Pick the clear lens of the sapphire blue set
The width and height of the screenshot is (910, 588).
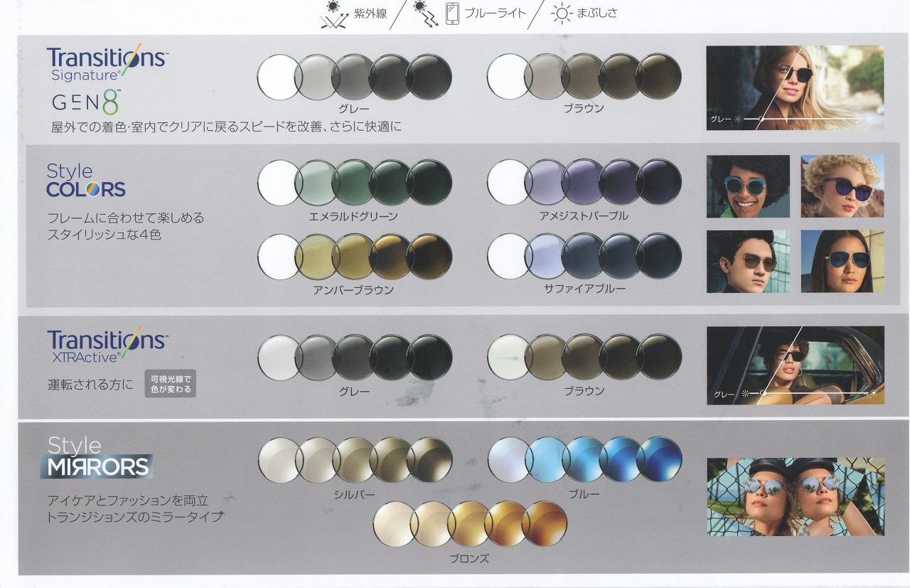pyautogui.click(x=509, y=256)
